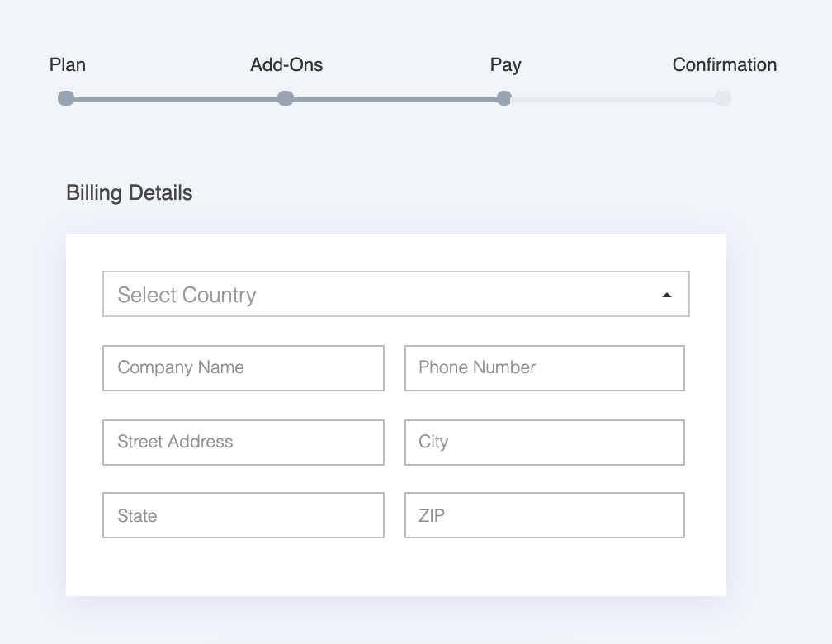Select the Plan step label
The width and height of the screenshot is (832, 644).
[x=68, y=65]
